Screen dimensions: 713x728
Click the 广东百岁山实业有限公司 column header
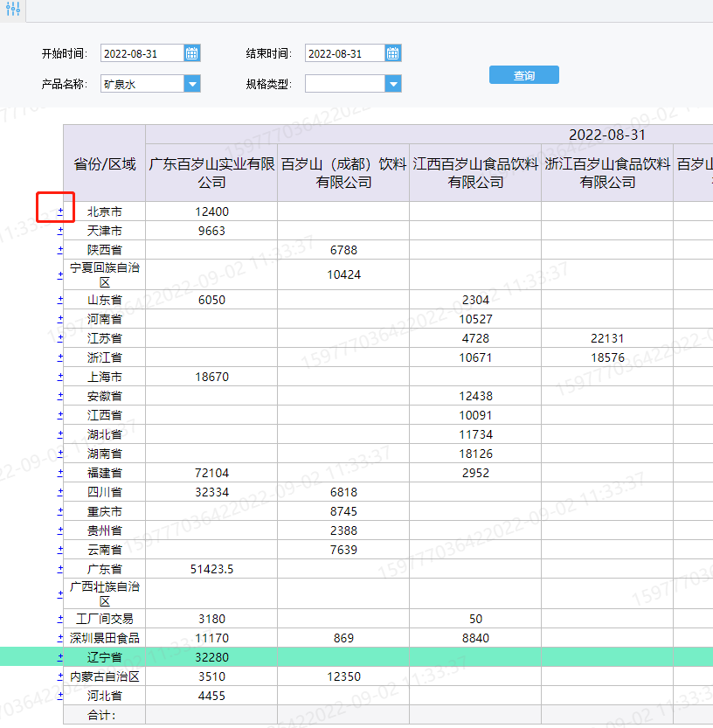tap(211, 173)
